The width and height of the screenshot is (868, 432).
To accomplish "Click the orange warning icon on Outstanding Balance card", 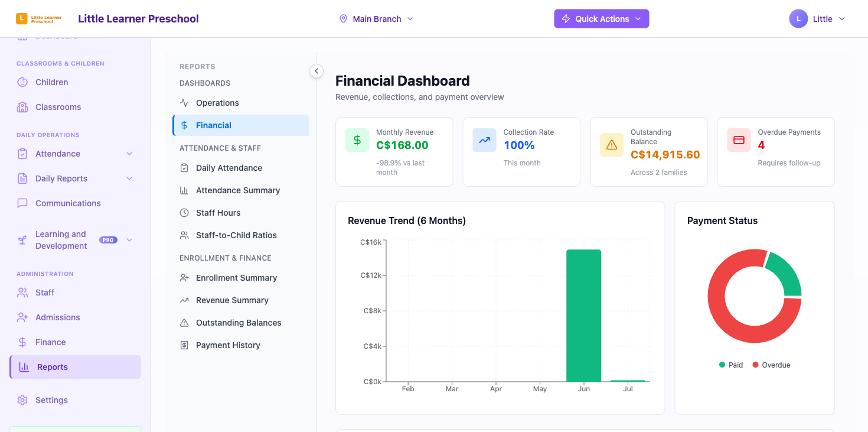I will click(x=612, y=145).
